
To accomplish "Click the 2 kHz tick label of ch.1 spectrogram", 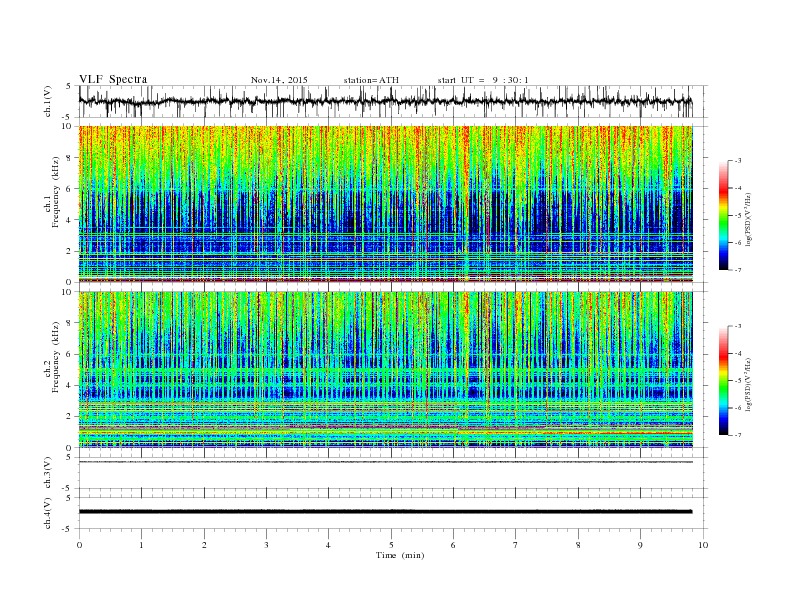I will click(x=70, y=251).
